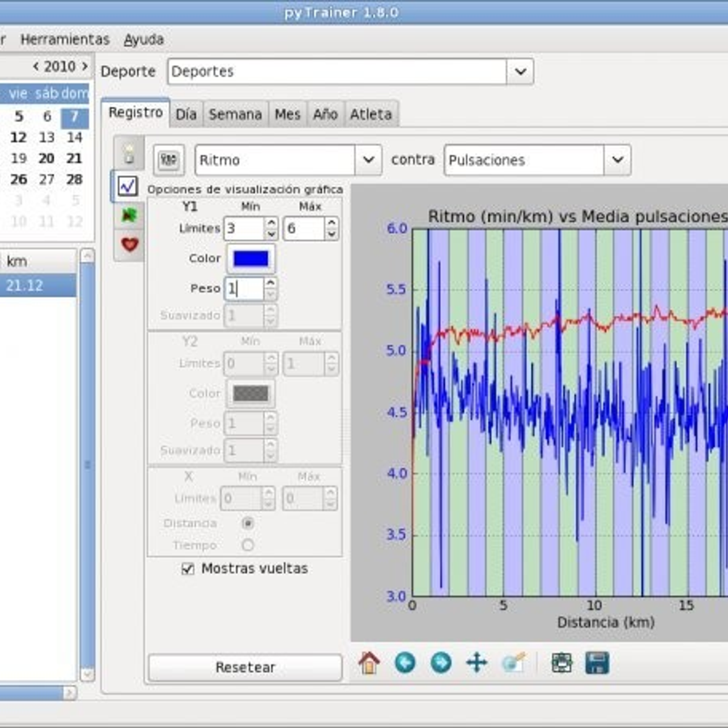728x728 pixels.
Task: Open the Herramientas menu
Action: 65,40
